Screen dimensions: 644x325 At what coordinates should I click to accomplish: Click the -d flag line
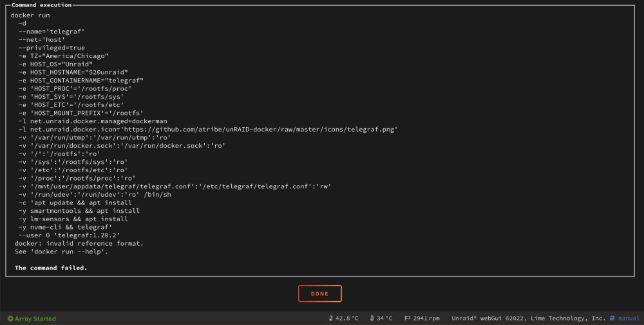coord(22,23)
